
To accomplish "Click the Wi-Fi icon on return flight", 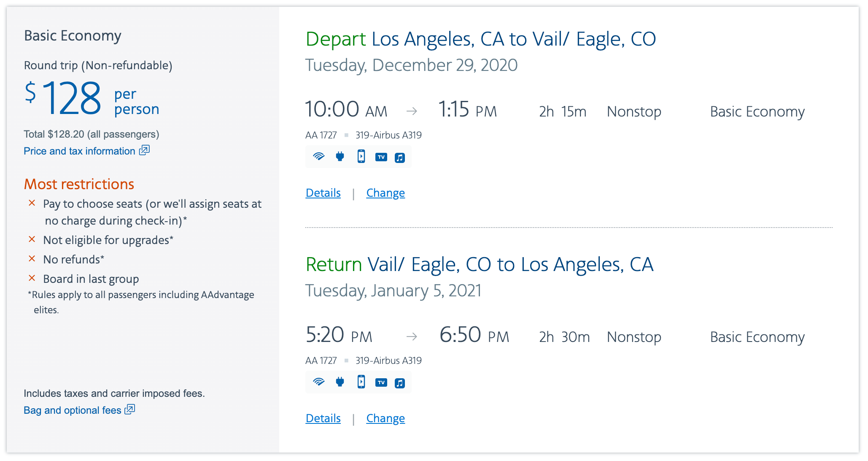I will [319, 382].
